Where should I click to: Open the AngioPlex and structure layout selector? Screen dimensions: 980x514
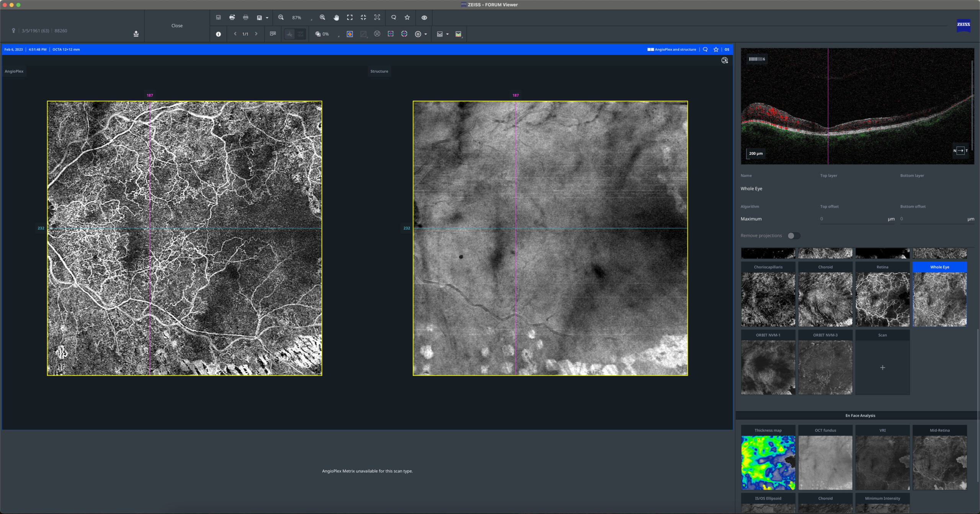click(x=672, y=49)
